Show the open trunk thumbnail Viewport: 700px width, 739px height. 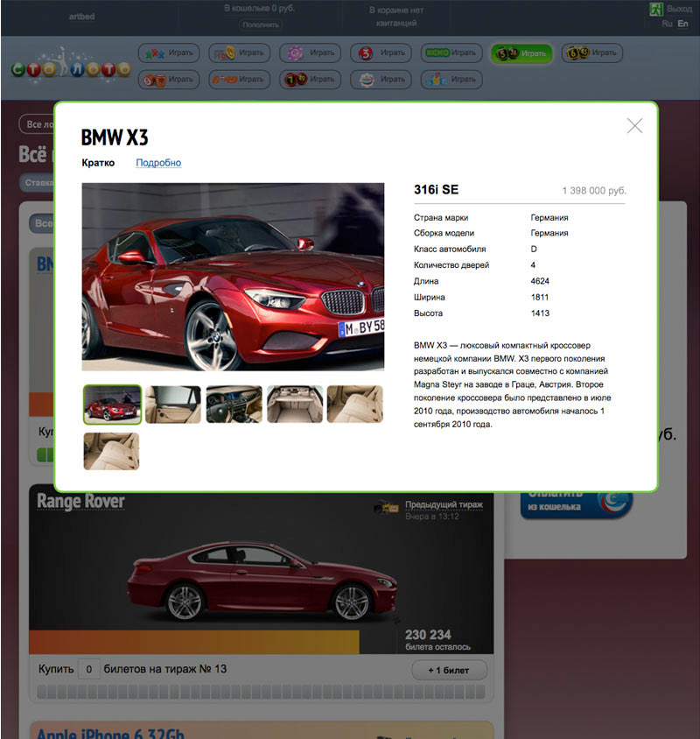[x=295, y=405]
